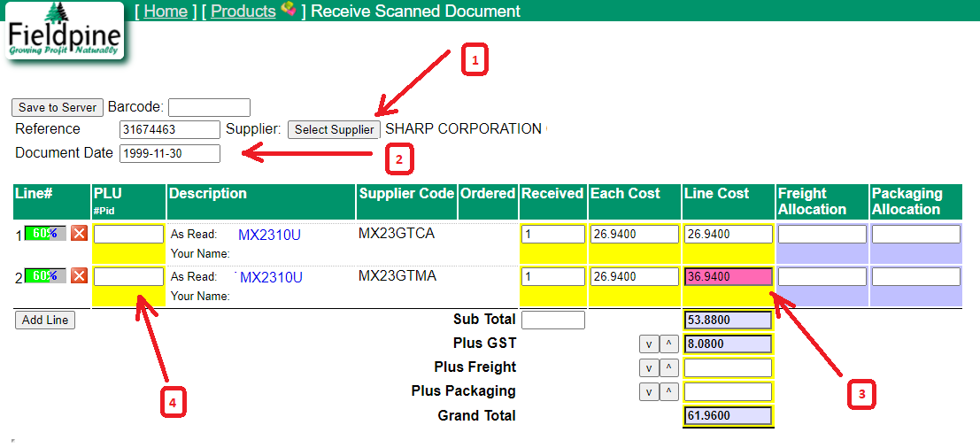Click MX2310U description on line 2

point(271,277)
